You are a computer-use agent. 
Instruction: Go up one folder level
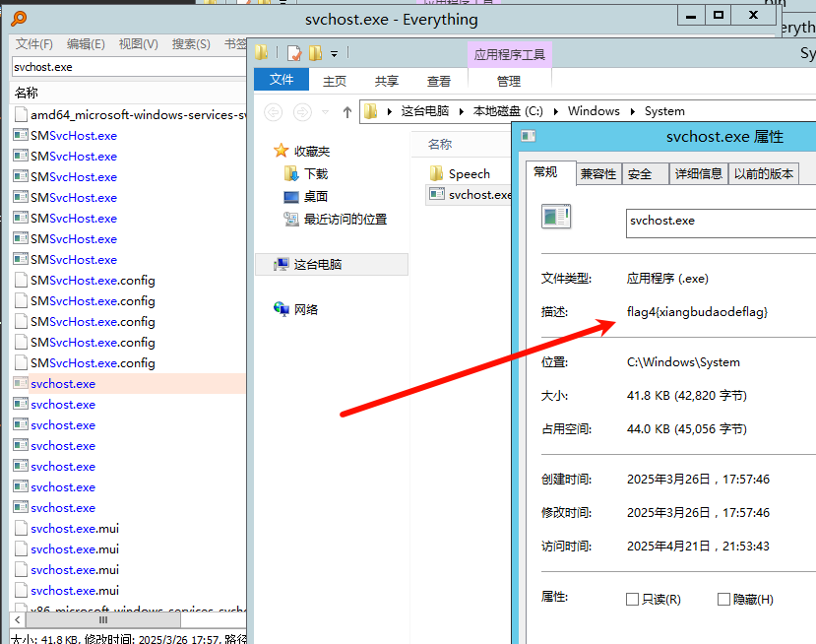pyautogui.click(x=346, y=111)
